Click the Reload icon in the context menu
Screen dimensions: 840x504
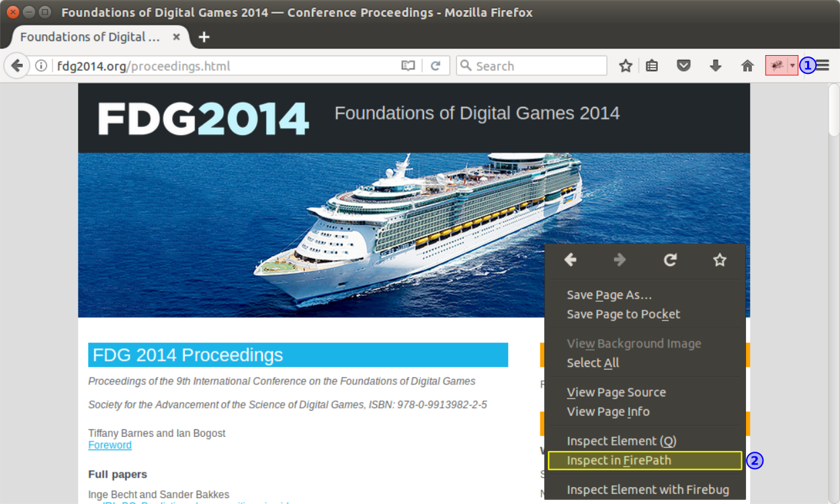click(670, 260)
